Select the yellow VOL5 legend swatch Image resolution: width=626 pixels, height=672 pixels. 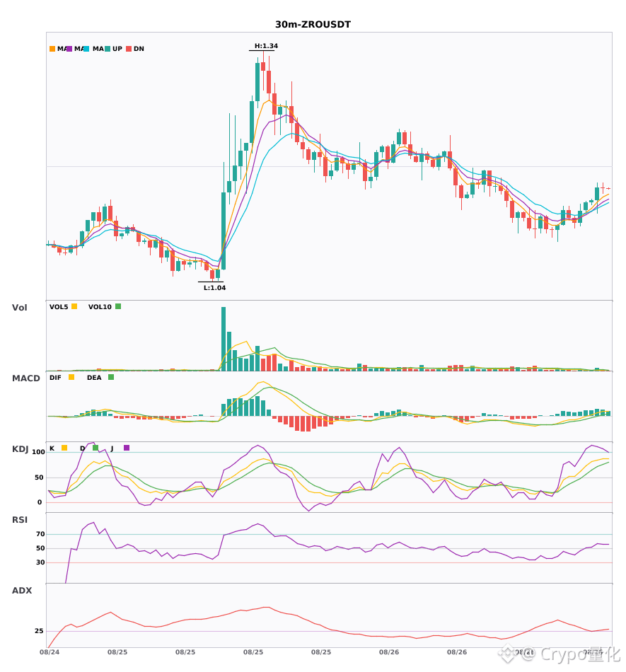click(74, 306)
